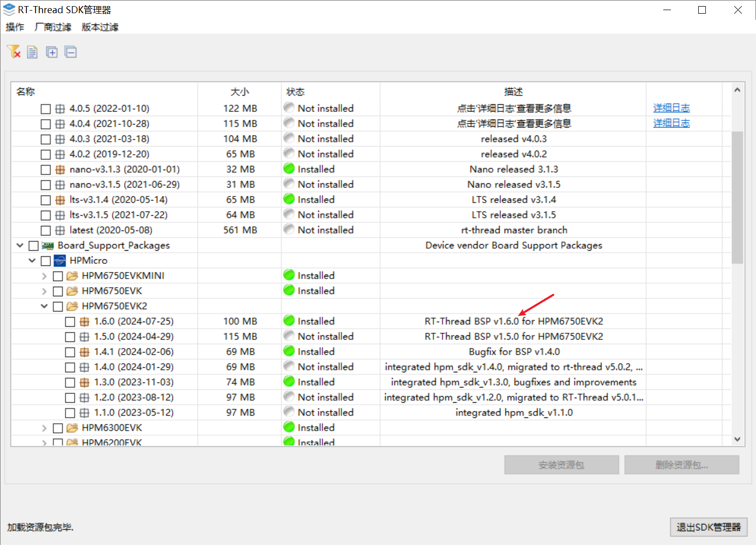This screenshot has width=756, height=545.
Task: Click 退出SDK管理器 button
Action: coord(708,527)
